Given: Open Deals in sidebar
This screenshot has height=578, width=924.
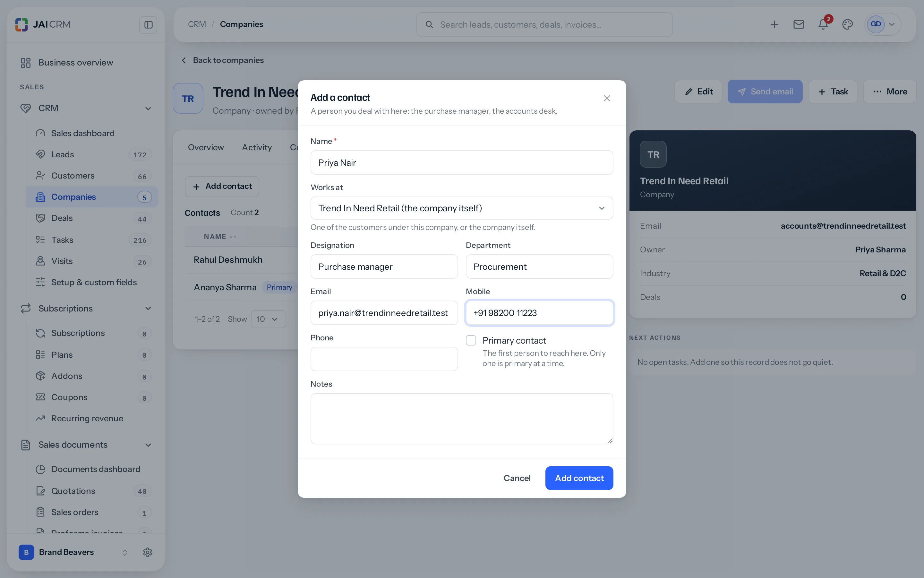Looking at the screenshot, I should tap(93, 218).
